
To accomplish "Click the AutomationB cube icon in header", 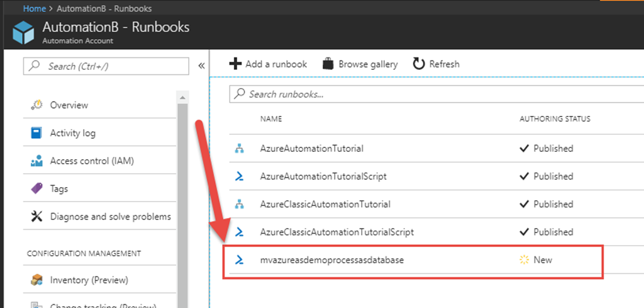I will [x=23, y=33].
